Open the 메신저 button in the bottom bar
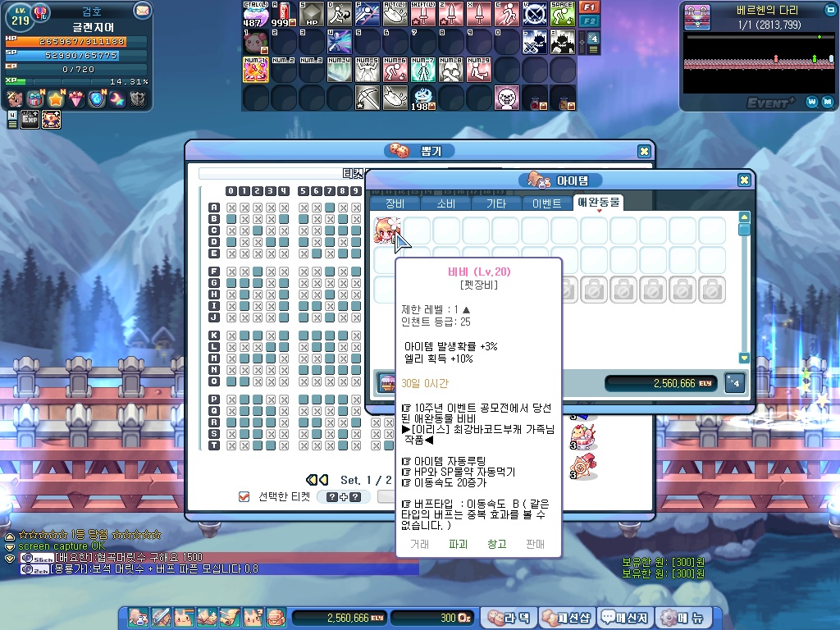 coord(624,618)
